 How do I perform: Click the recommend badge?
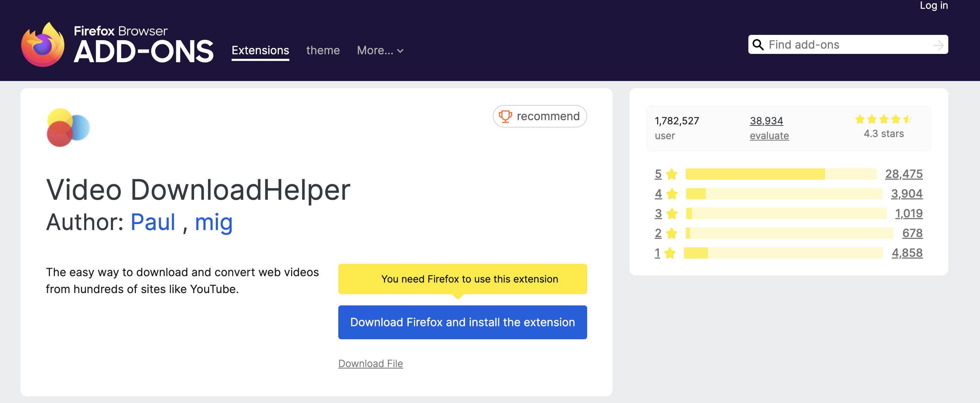coord(539,116)
